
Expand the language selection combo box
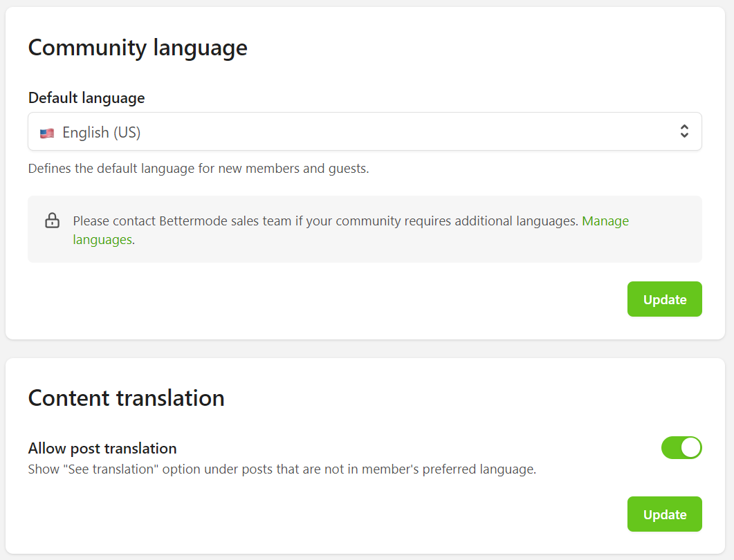pyautogui.click(x=365, y=131)
